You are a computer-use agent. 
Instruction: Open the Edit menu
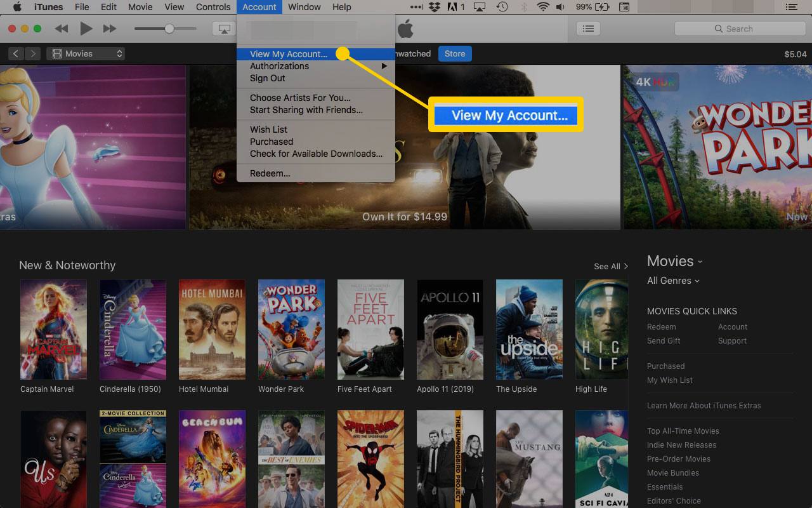coord(108,7)
